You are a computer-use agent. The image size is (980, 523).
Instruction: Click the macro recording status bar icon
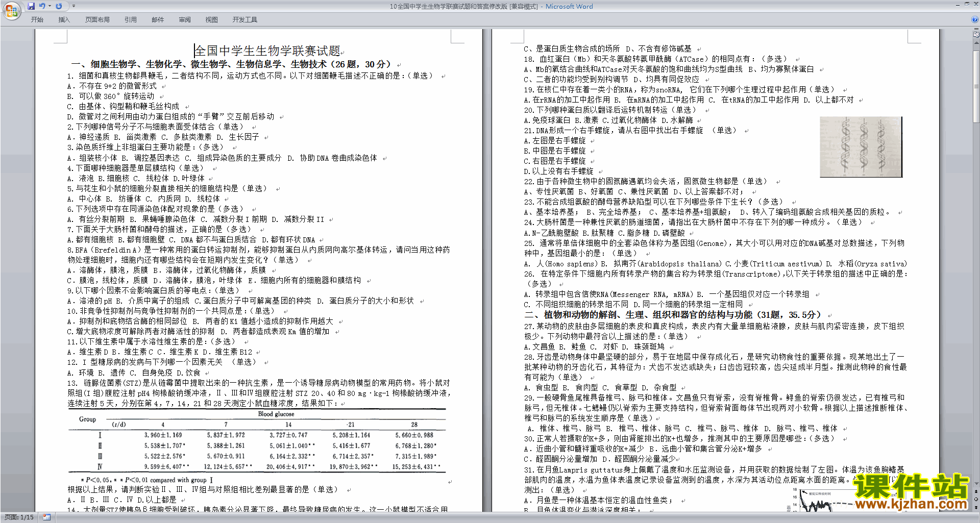coord(47,517)
